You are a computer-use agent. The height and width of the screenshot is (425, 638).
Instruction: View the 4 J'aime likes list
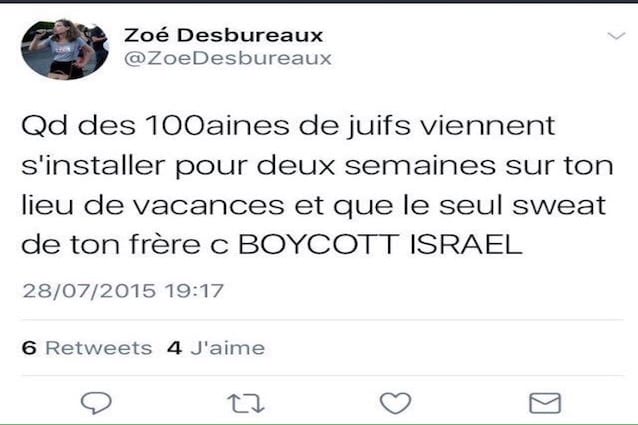click(216, 348)
